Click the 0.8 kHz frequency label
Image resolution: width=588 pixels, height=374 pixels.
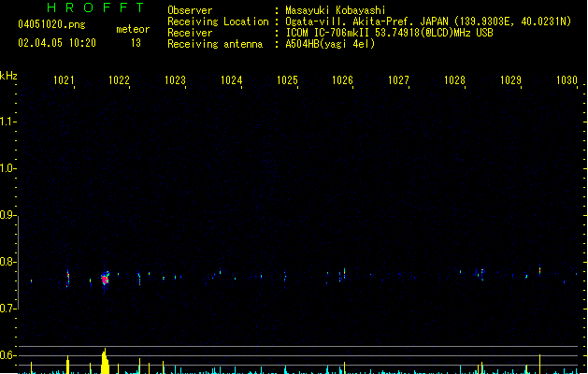7,262
